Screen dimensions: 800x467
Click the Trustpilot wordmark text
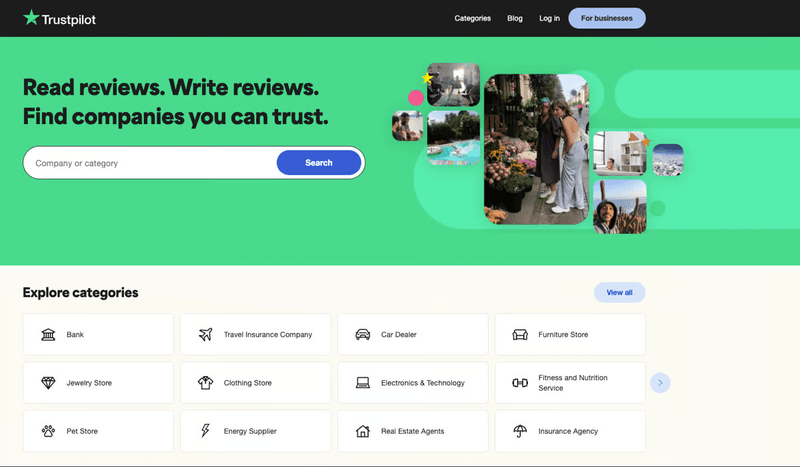(69, 20)
